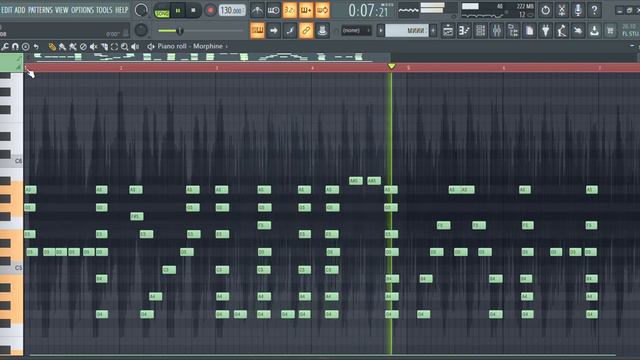Toggle typing keyboard to piano
The image size is (640, 360).
(x=257, y=30)
